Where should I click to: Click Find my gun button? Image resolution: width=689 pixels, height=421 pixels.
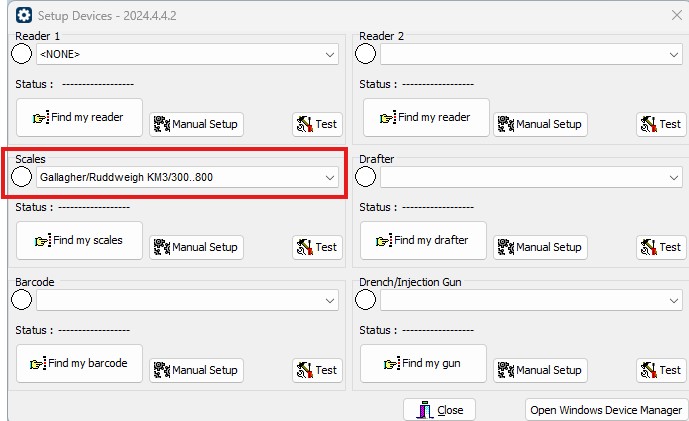(423, 363)
